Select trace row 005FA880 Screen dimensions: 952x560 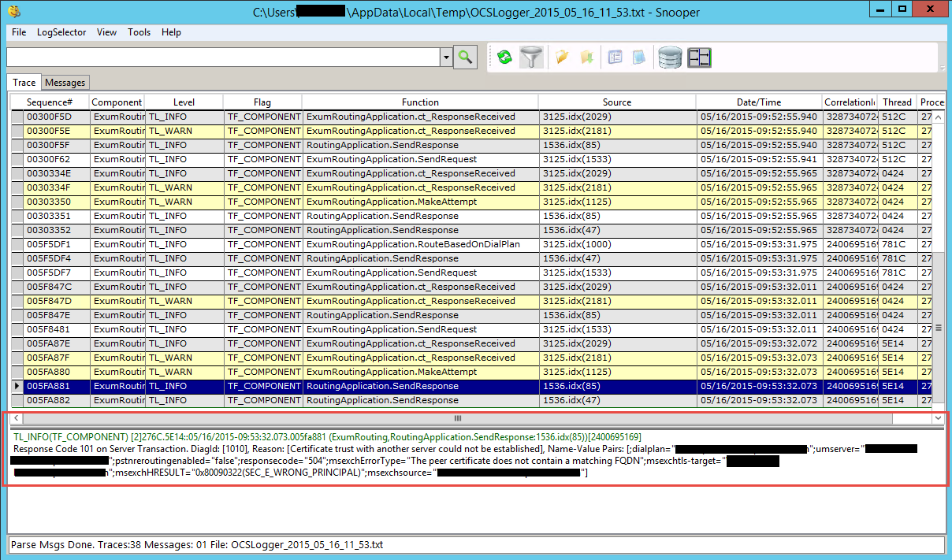coord(471,372)
